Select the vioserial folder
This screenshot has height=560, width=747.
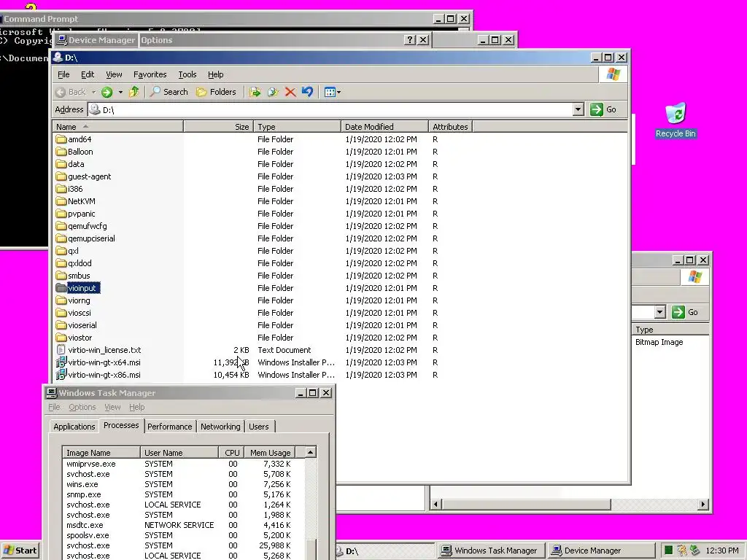point(76,324)
